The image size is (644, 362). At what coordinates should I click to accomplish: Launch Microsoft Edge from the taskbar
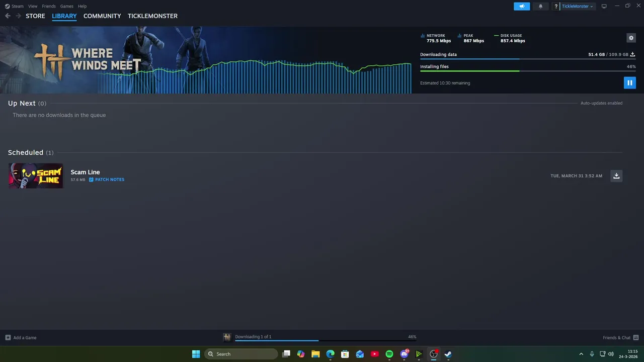pyautogui.click(x=330, y=354)
